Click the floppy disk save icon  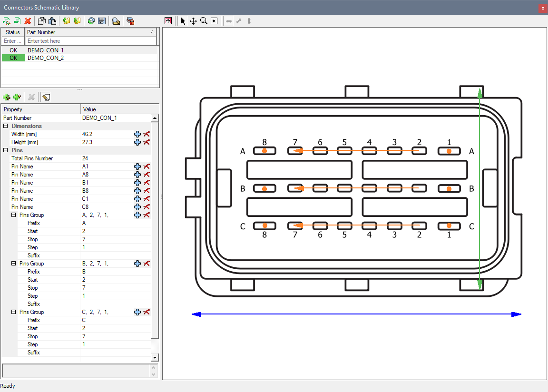[x=101, y=21]
